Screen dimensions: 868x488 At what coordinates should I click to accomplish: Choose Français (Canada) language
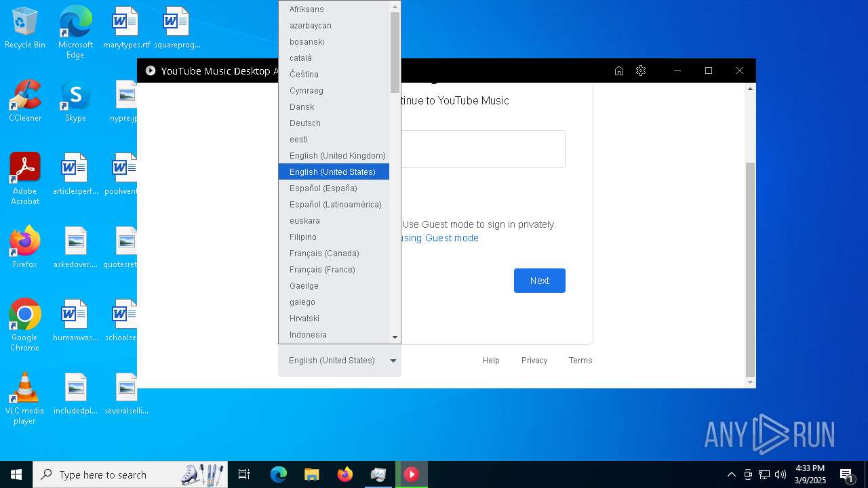coord(334,253)
